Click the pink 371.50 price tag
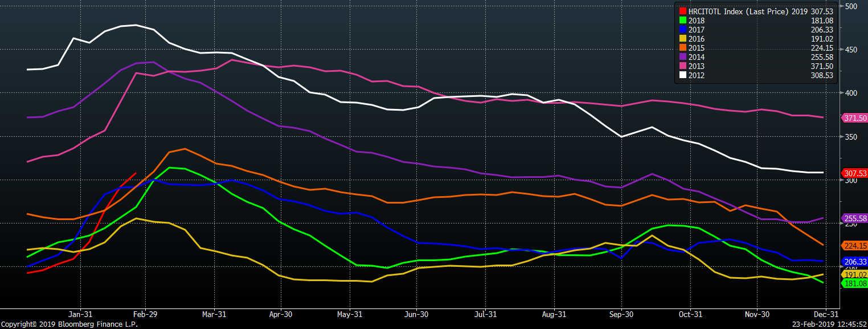 [854, 117]
